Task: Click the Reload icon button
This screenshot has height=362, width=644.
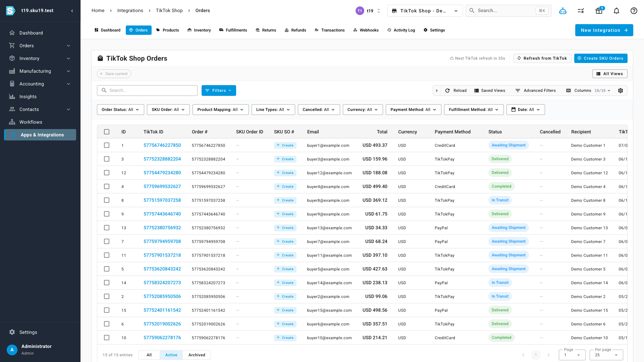Action: tap(456, 90)
